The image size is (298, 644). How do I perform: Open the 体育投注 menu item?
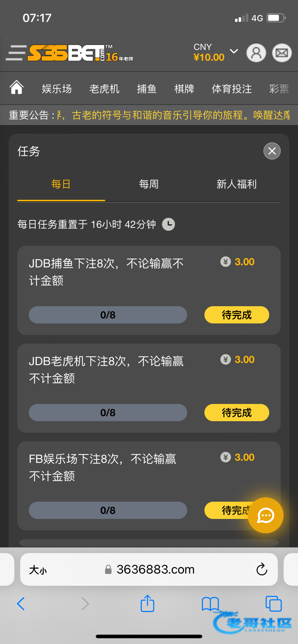pos(232,89)
